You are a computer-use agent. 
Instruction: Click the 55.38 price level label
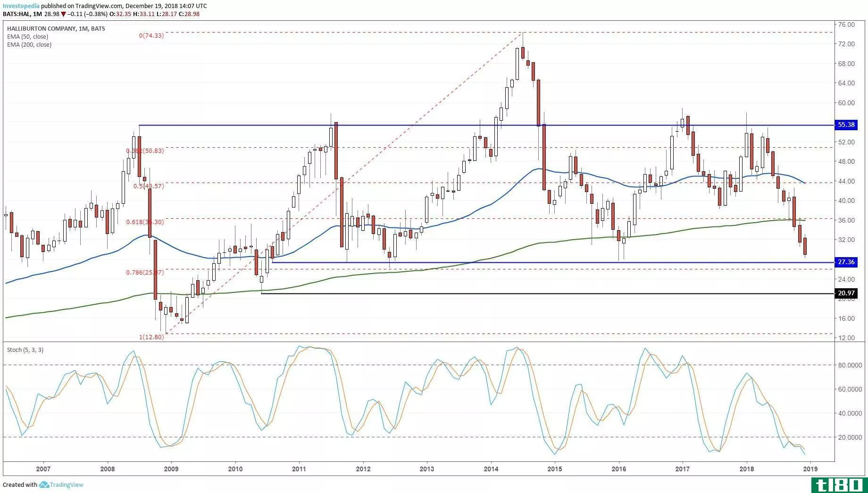pyautogui.click(x=846, y=125)
